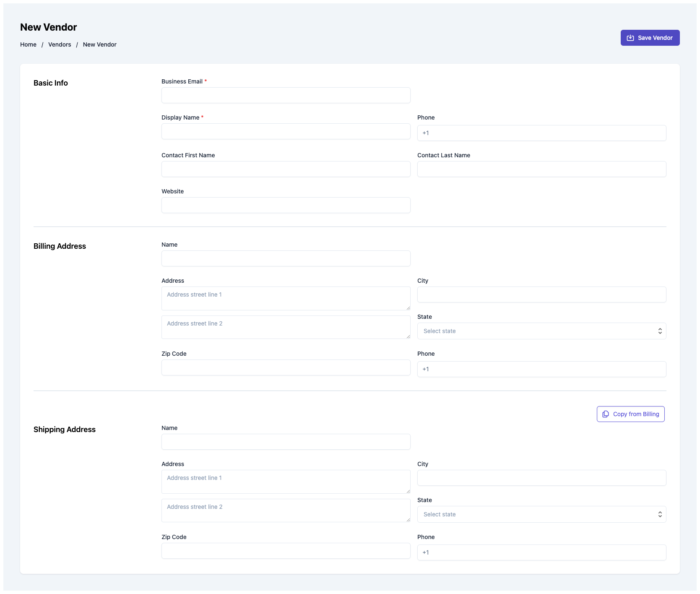Focus the Contact First Name input
The image size is (700, 594).
click(286, 169)
